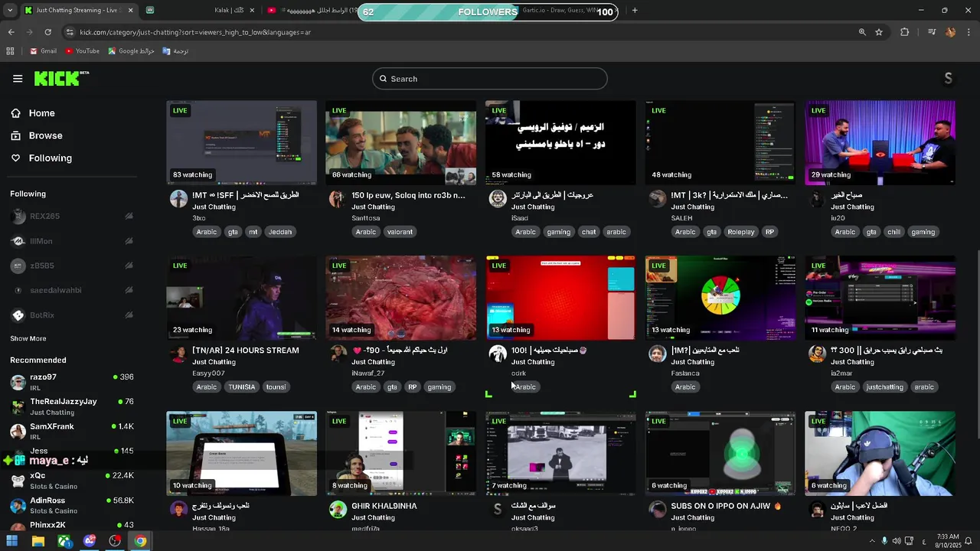The height and width of the screenshot is (551, 980).
Task: Go back in browser history
Action: click(x=11, y=32)
